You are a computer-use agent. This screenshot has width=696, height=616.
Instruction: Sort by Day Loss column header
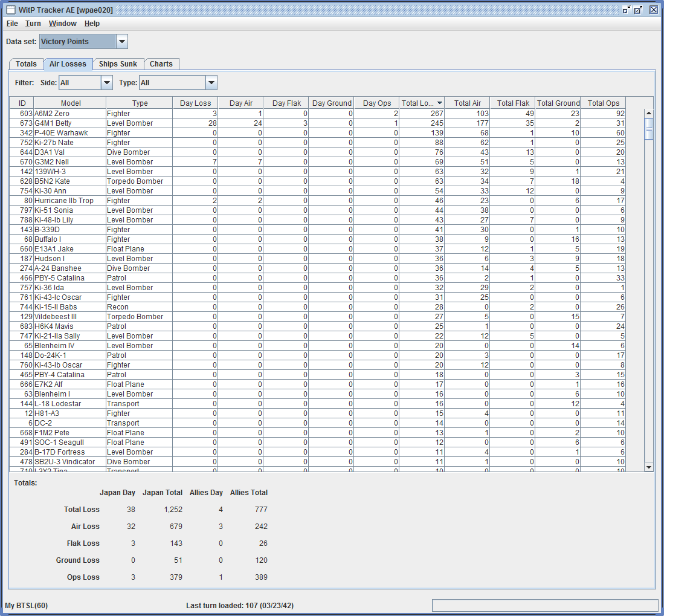coord(195,103)
